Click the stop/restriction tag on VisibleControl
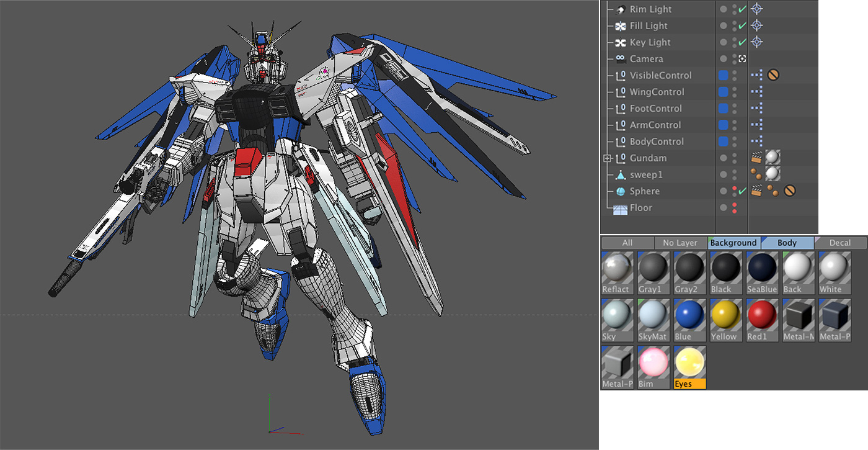 click(773, 75)
